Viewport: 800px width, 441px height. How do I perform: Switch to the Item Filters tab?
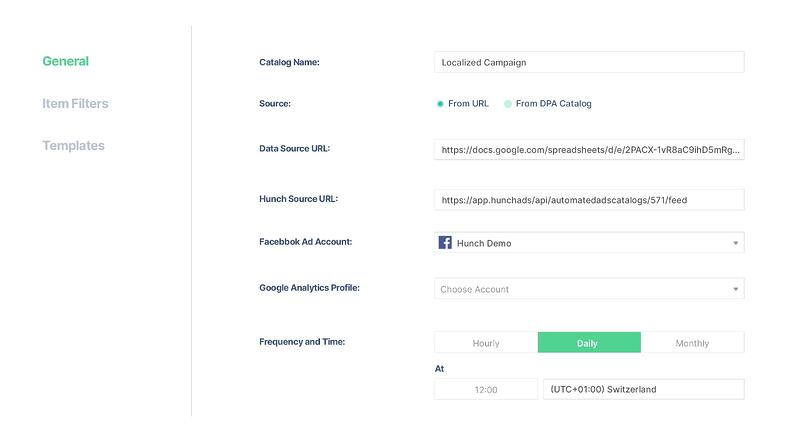[x=75, y=103]
